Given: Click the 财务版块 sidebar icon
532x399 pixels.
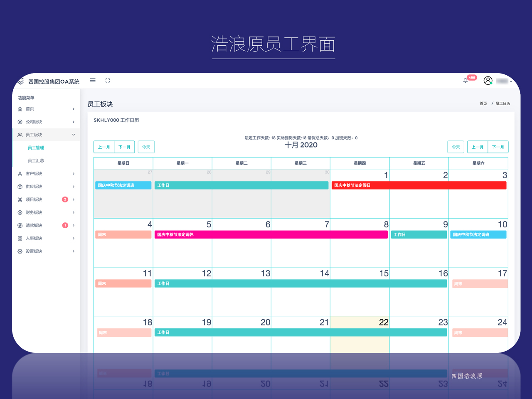Looking at the screenshot, I should tap(20, 212).
